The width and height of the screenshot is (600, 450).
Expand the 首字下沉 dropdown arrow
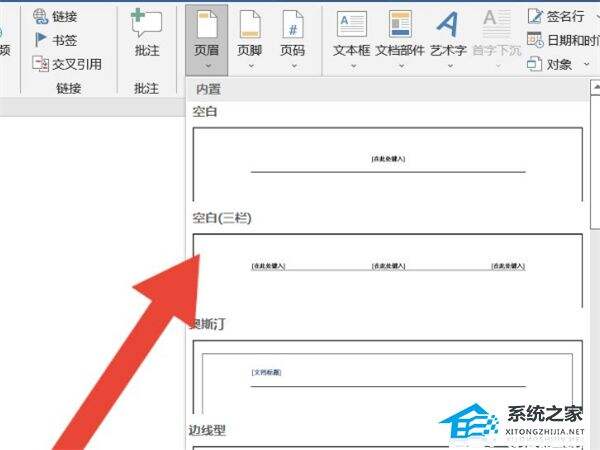click(x=498, y=66)
